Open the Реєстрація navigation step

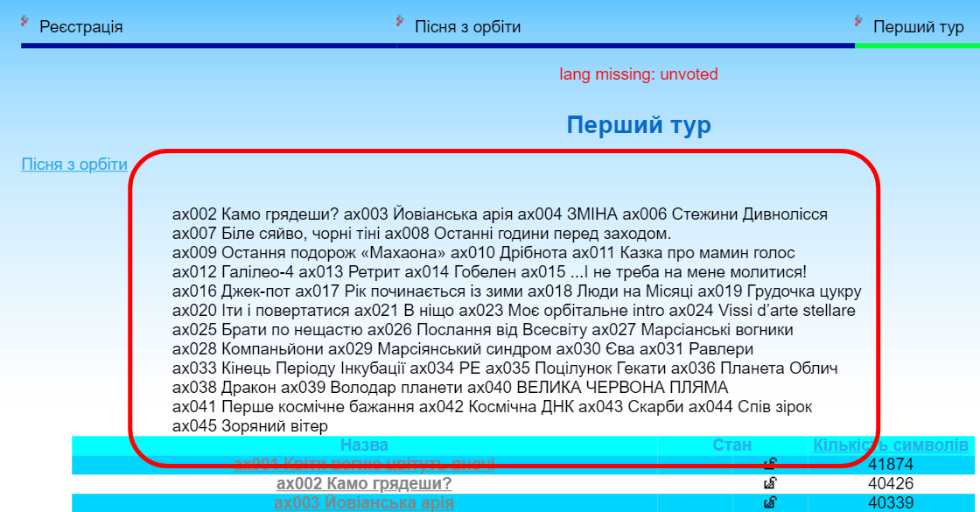80,27
